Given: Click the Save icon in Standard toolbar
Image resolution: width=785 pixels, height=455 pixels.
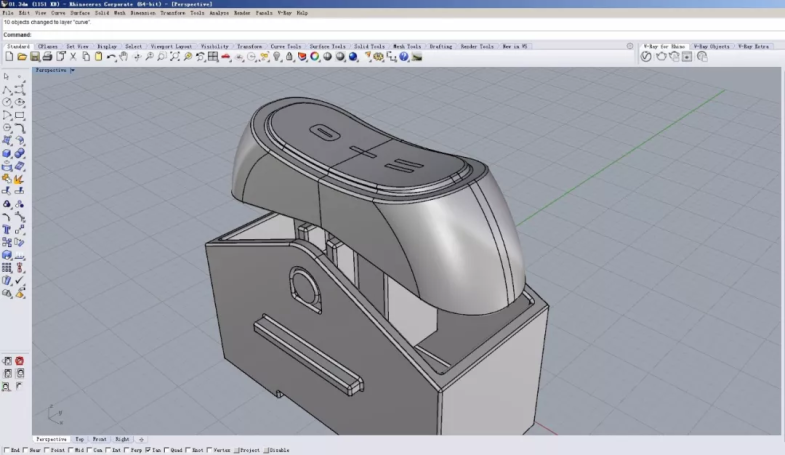Looking at the screenshot, I should click(x=34, y=57).
